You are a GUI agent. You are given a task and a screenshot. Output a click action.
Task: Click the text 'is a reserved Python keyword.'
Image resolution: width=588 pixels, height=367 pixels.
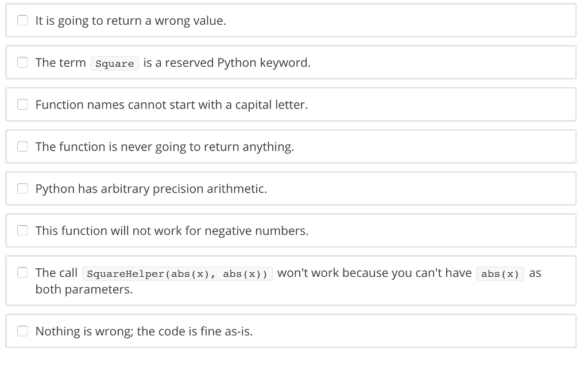tap(227, 63)
